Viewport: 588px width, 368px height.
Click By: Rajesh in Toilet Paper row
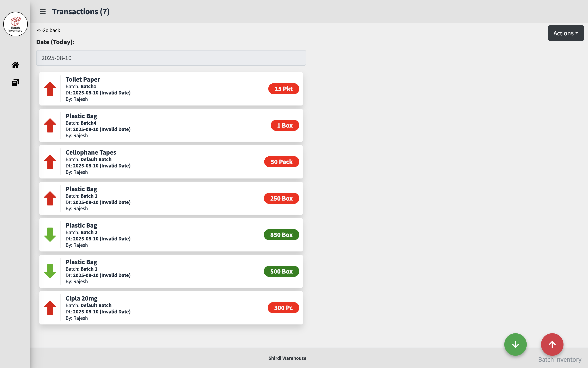tap(77, 99)
